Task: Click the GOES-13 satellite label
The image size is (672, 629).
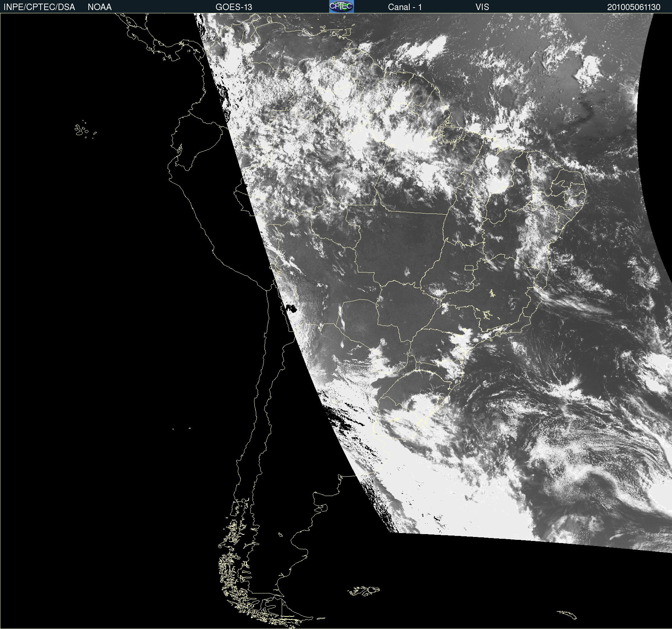Action: point(234,7)
